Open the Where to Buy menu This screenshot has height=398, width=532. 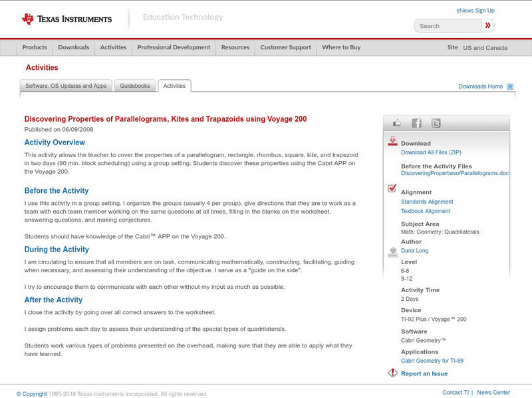pyautogui.click(x=341, y=47)
